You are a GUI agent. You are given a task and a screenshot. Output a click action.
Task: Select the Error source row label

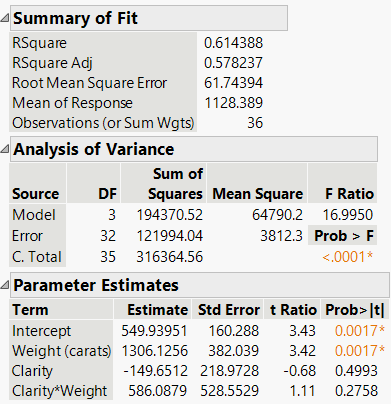click(x=27, y=236)
